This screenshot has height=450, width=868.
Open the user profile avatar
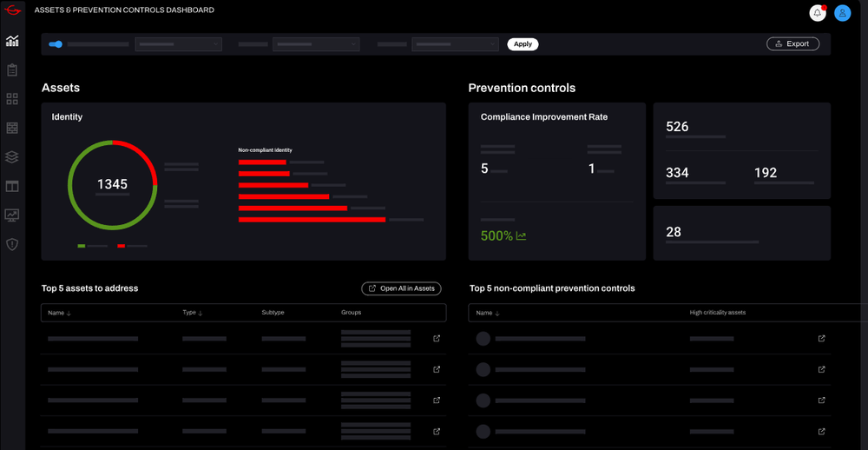tap(842, 13)
